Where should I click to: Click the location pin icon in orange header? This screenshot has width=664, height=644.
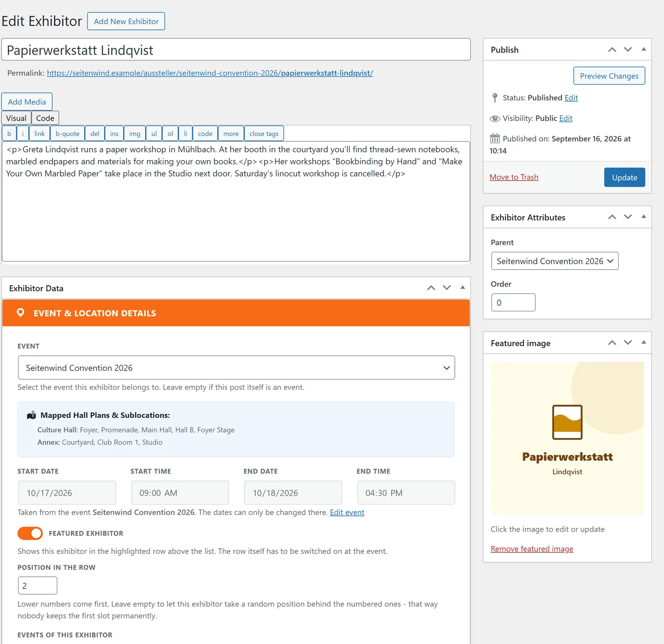coord(20,313)
